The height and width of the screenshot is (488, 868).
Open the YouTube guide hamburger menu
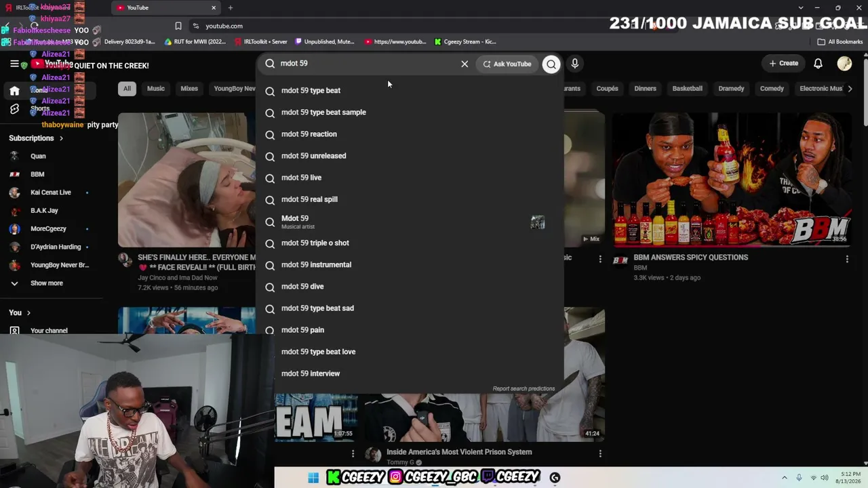click(x=14, y=64)
